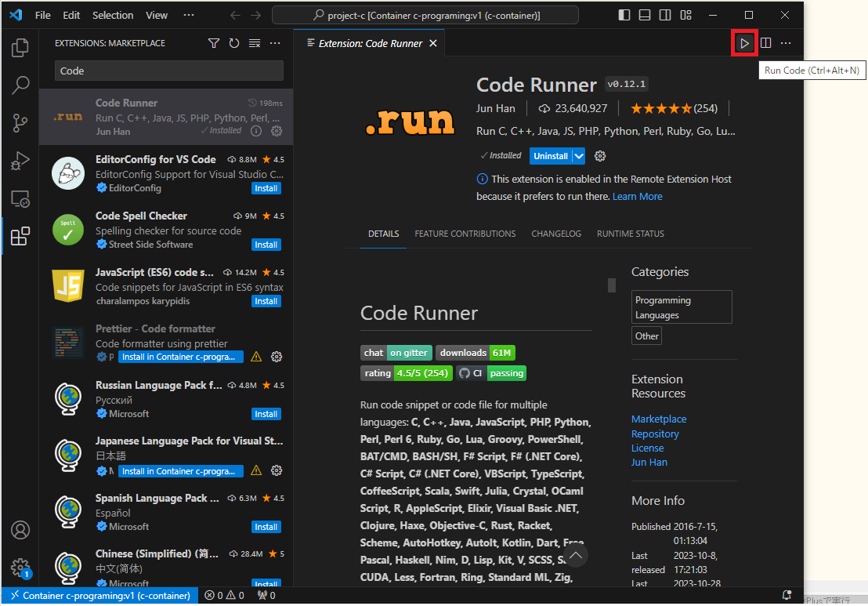Follow the Learn More link
The image size is (868, 606).
(637, 197)
